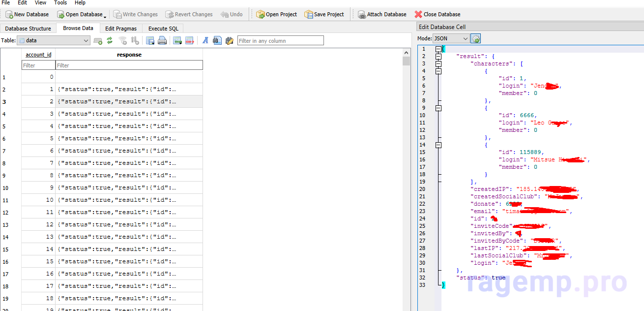Click the delete current record icon
The height and width of the screenshot is (311, 644).
click(189, 41)
